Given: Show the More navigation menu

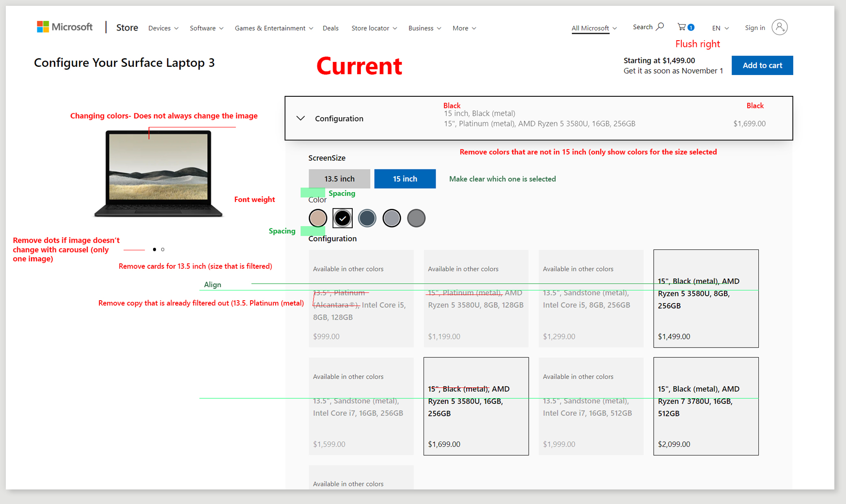Looking at the screenshot, I should 464,28.
